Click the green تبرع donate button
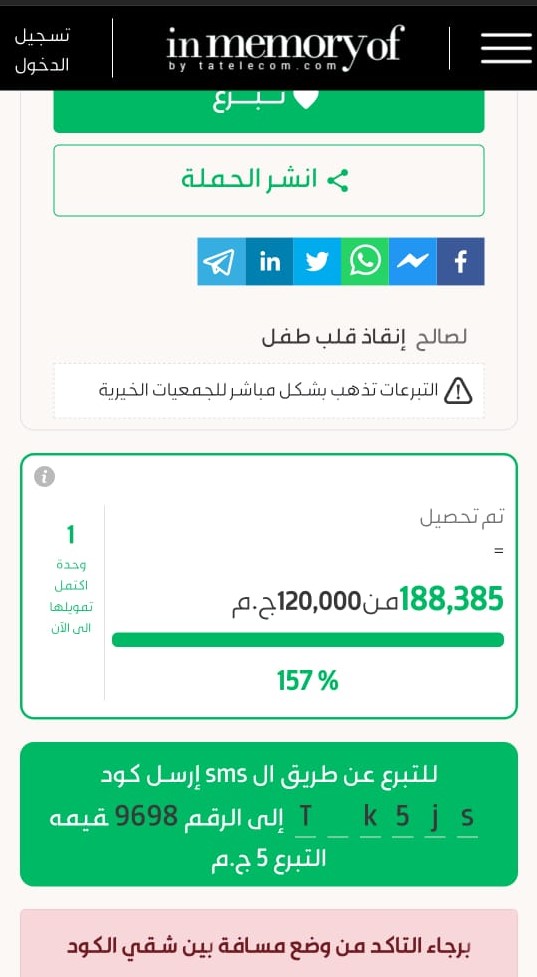 pos(268,111)
